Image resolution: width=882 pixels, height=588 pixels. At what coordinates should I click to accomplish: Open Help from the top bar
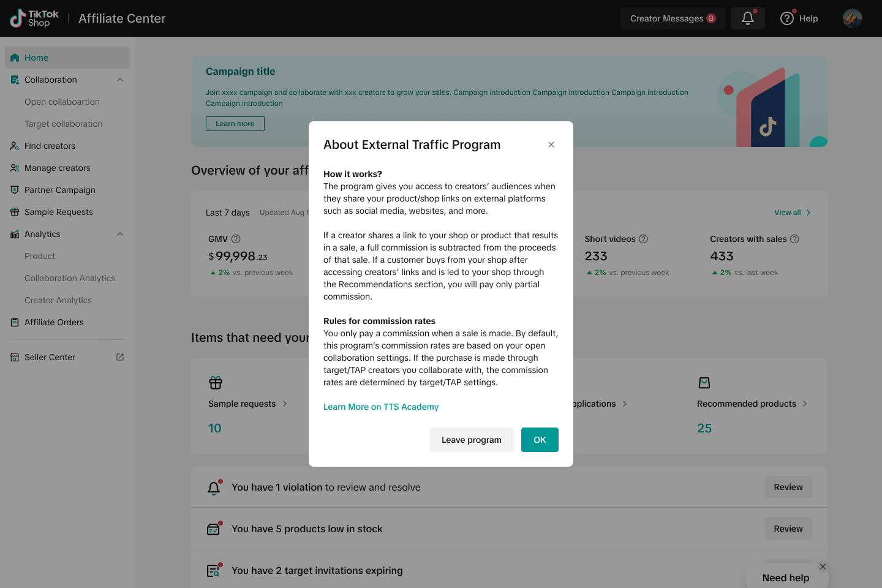pos(799,18)
